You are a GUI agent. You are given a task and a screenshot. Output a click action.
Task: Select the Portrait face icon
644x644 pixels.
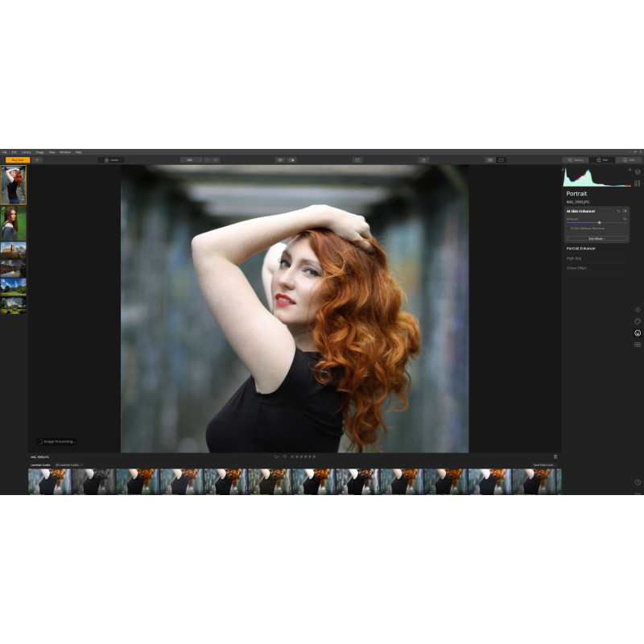[638, 332]
